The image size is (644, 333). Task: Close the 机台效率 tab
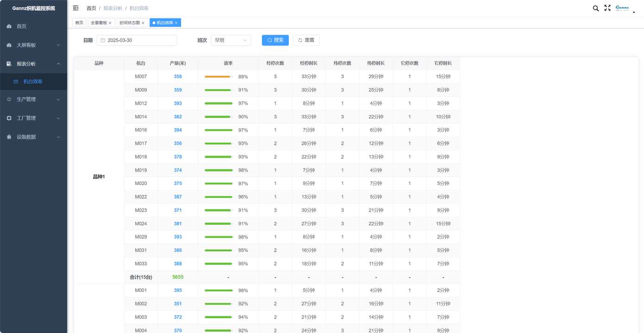click(176, 23)
